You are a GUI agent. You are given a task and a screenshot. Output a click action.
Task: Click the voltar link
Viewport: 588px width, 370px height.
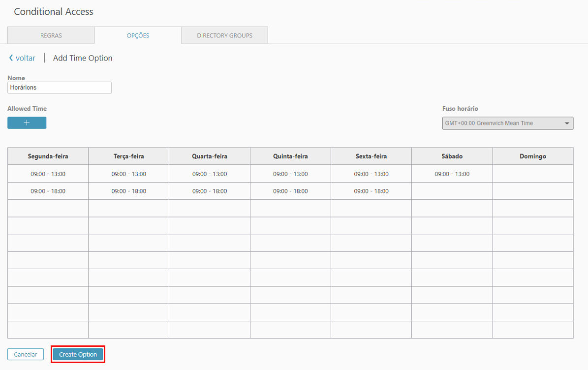(x=26, y=58)
